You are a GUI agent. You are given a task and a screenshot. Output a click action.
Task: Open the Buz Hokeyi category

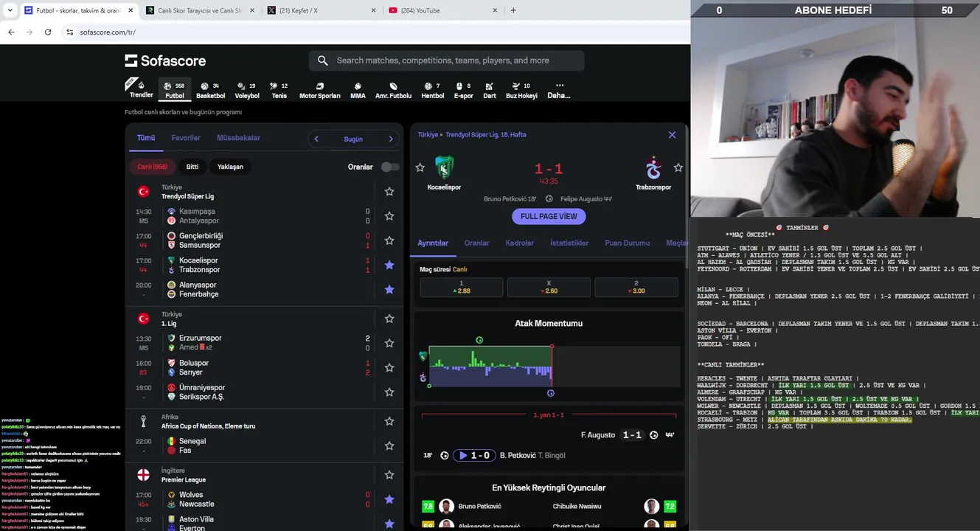point(521,90)
